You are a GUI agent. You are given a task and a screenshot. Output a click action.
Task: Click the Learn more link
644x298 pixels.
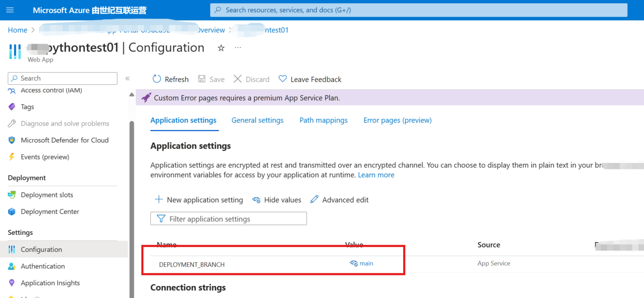376,175
